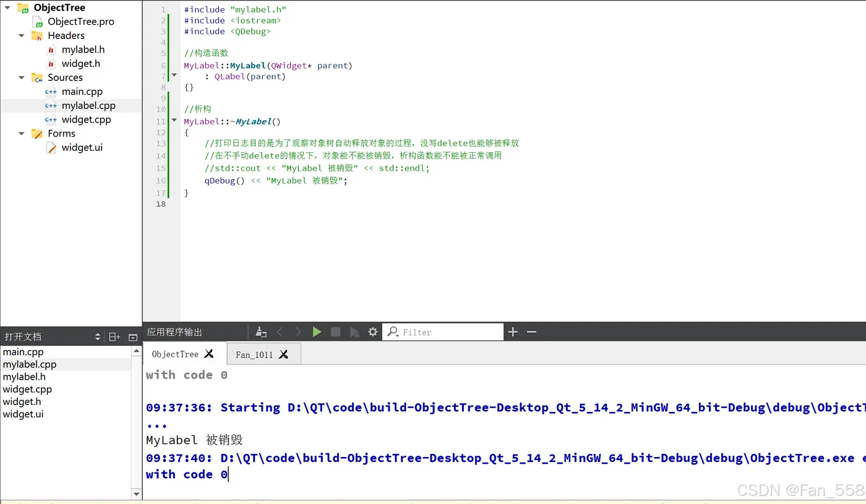866x504 pixels.
Task: Click the #include "mylabel.h" line
Action: coord(235,10)
